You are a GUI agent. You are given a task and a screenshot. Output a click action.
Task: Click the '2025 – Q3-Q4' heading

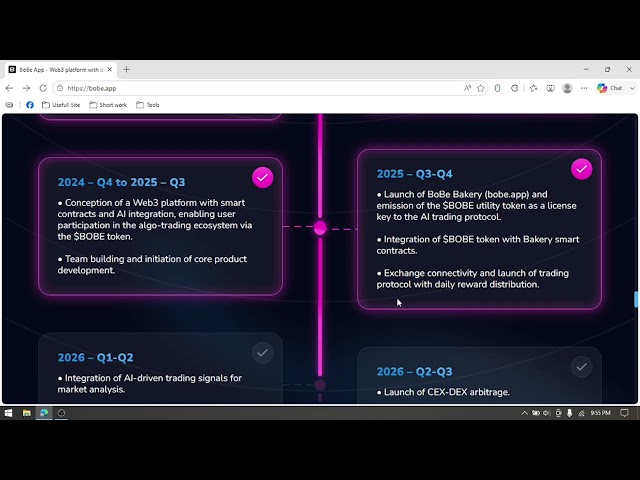tap(414, 174)
